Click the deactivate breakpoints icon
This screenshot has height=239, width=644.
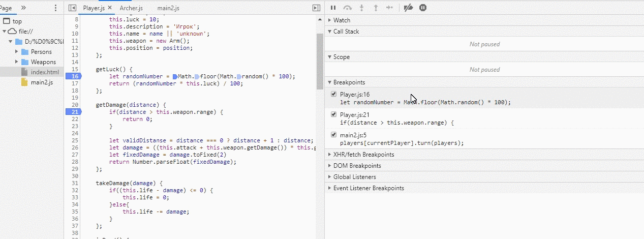408,8
